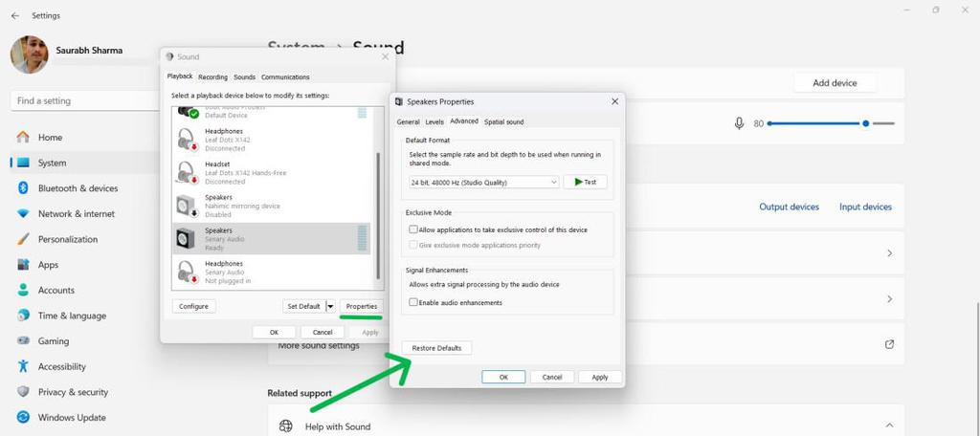980x436 pixels.
Task: Click Configure button in Sound dialog
Action: tap(193, 307)
